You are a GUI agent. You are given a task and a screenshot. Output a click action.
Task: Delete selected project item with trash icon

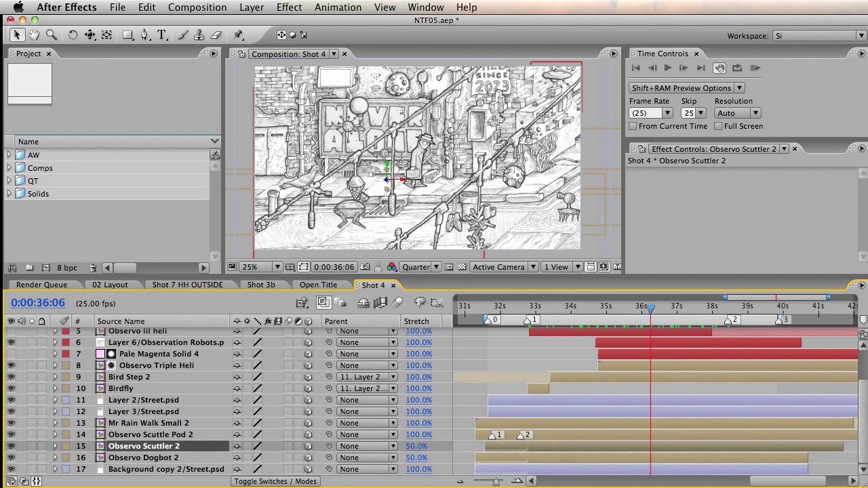click(93, 268)
